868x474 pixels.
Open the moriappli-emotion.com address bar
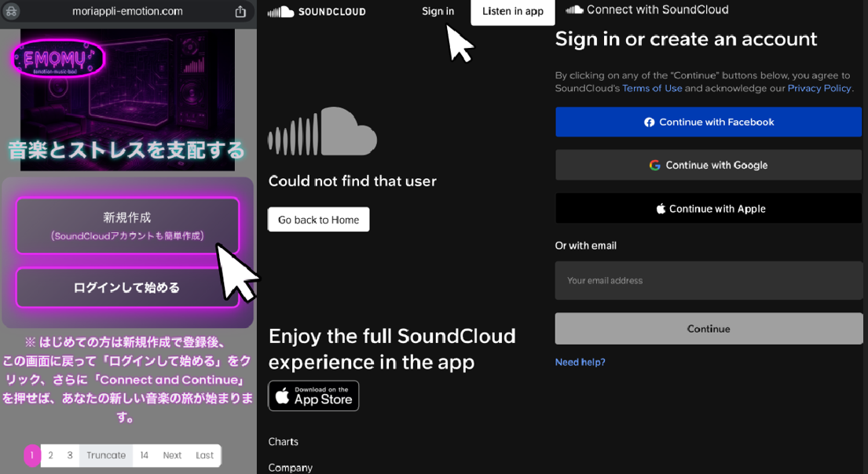pyautogui.click(x=127, y=11)
